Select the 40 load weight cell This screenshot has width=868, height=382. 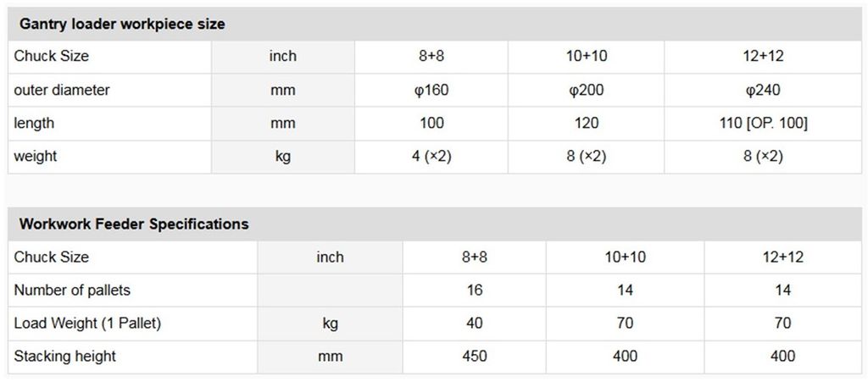pos(475,324)
